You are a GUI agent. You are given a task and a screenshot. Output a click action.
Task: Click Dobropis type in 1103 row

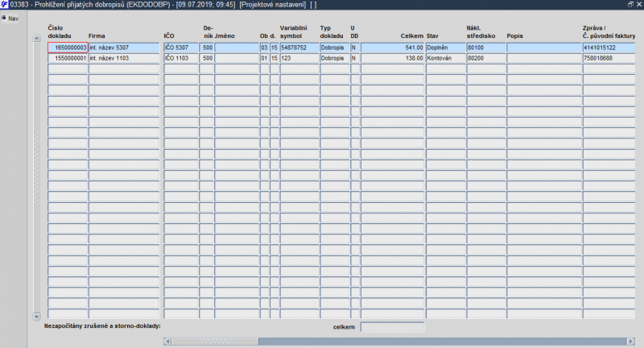click(335, 58)
